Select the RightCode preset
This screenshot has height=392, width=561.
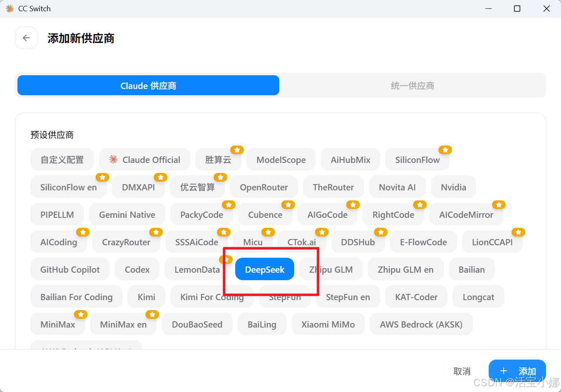coord(393,214)
